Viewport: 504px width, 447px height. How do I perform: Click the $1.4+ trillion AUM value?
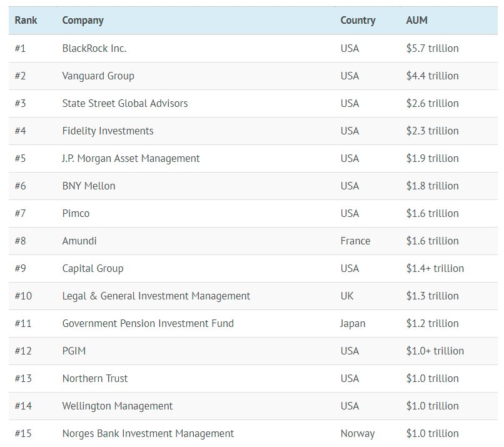[x=435, y=268]
